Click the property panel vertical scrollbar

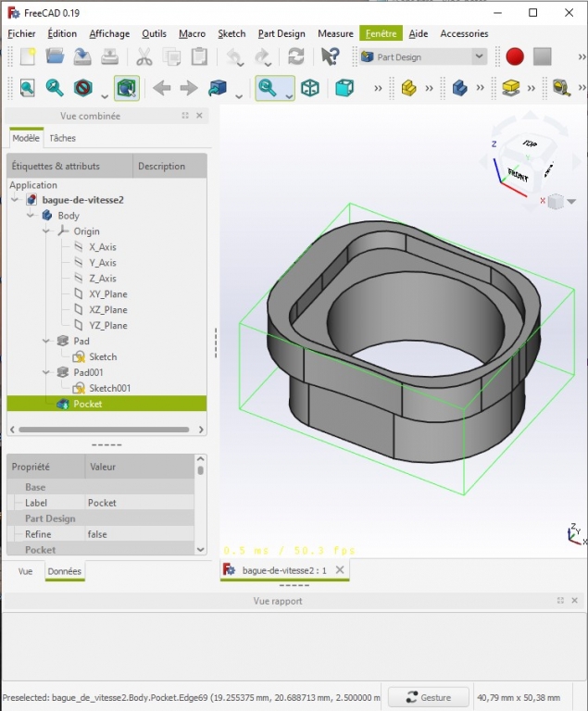[x=201, y=469]
